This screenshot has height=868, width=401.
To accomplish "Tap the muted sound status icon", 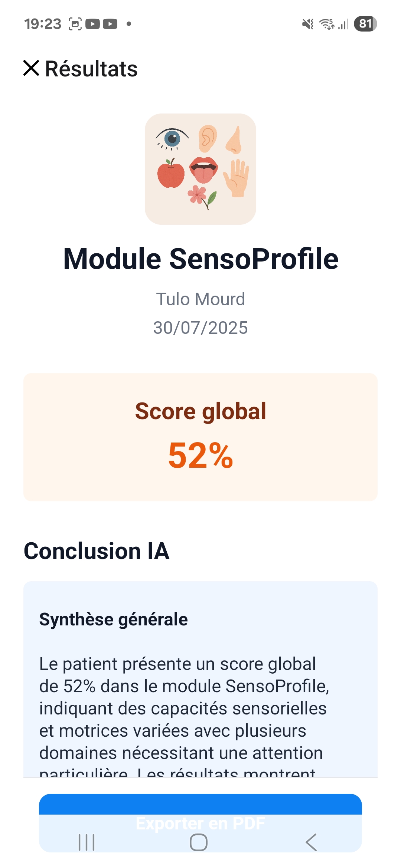I will click(308, 24).
